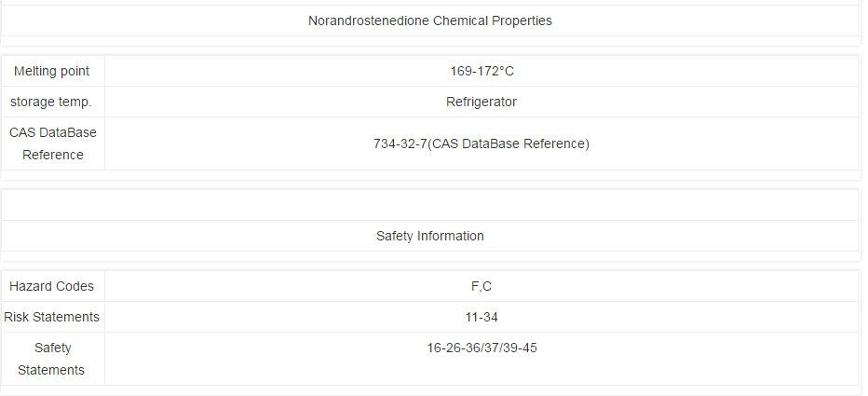Select the 11-34 risk statement value
868x396 pixels.
481,317
